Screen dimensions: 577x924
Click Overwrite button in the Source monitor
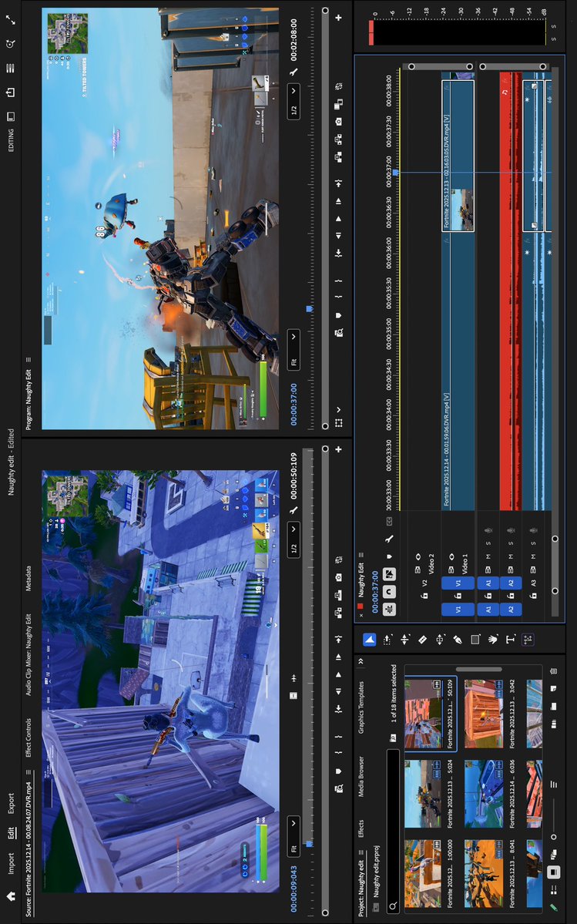[x=338, y=595]
